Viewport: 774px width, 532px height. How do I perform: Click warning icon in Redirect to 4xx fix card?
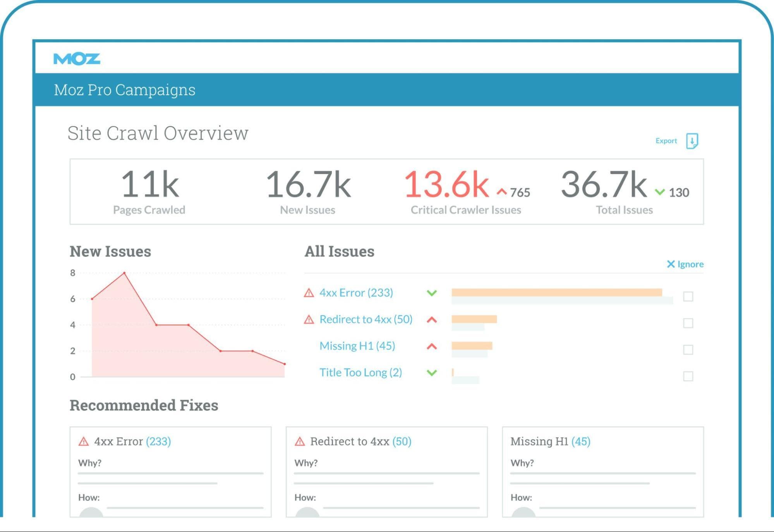pyautogui.click(x=300, y=441)
